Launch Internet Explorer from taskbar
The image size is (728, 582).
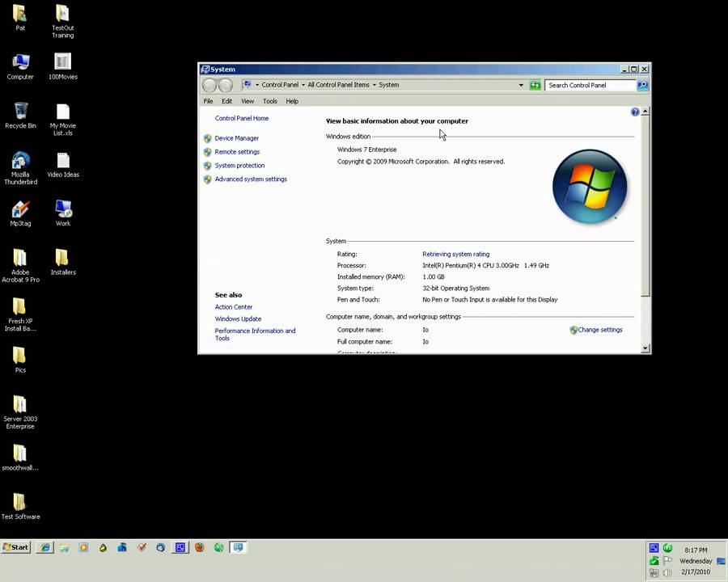[45, 548]
